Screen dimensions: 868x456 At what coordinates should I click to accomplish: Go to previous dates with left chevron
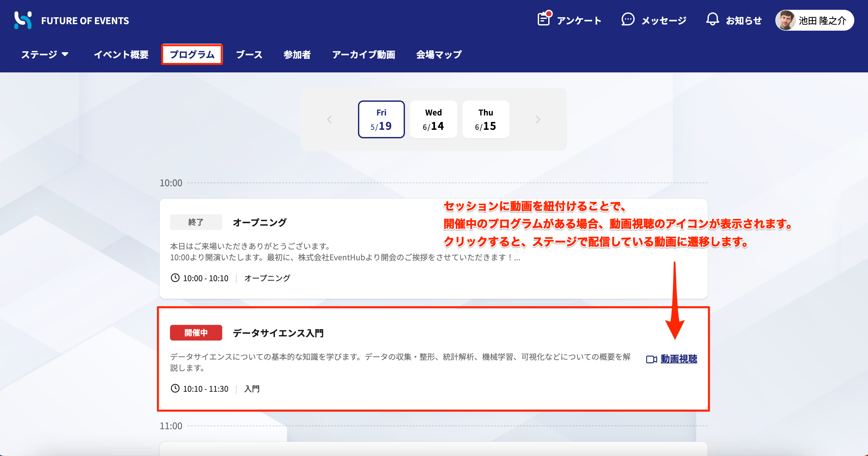329,120
